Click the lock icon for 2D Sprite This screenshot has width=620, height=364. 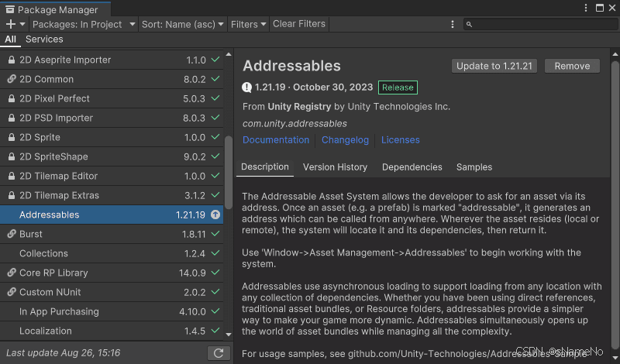[x=12, y=137]
